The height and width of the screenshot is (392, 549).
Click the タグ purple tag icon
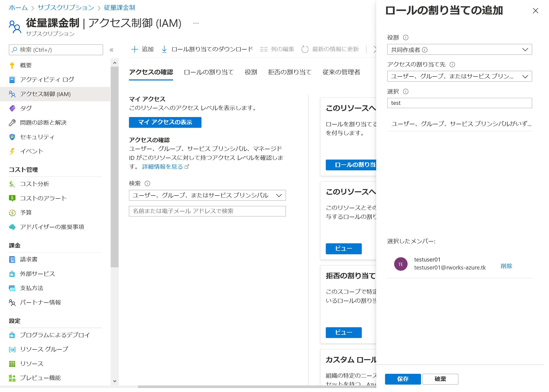[x=12, y=108]
